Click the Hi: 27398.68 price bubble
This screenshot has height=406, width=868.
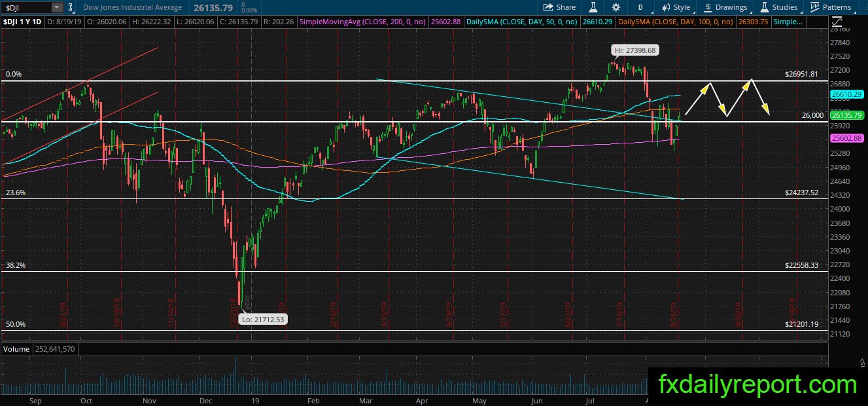(x=636, y=50)
